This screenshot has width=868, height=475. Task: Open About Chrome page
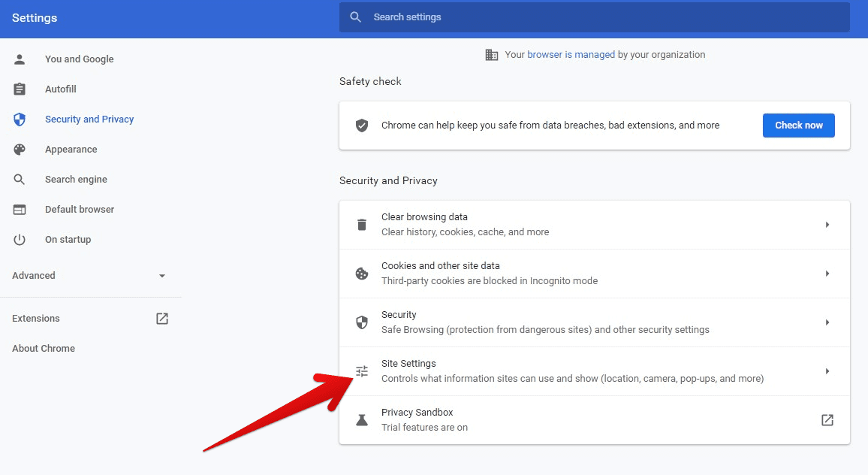[x=44, y=348]
